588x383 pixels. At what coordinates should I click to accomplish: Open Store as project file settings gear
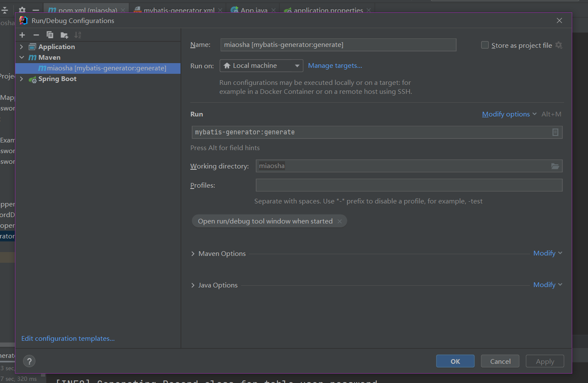(559, 45)
